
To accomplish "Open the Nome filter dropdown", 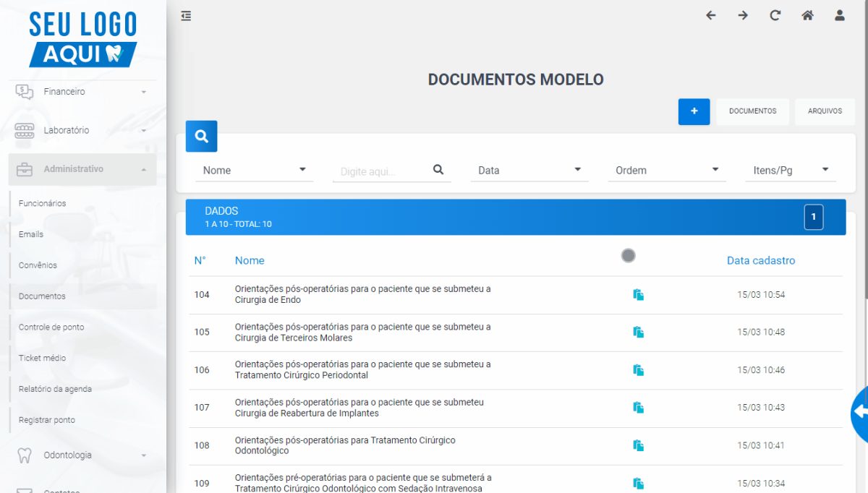I will point(254,171).
